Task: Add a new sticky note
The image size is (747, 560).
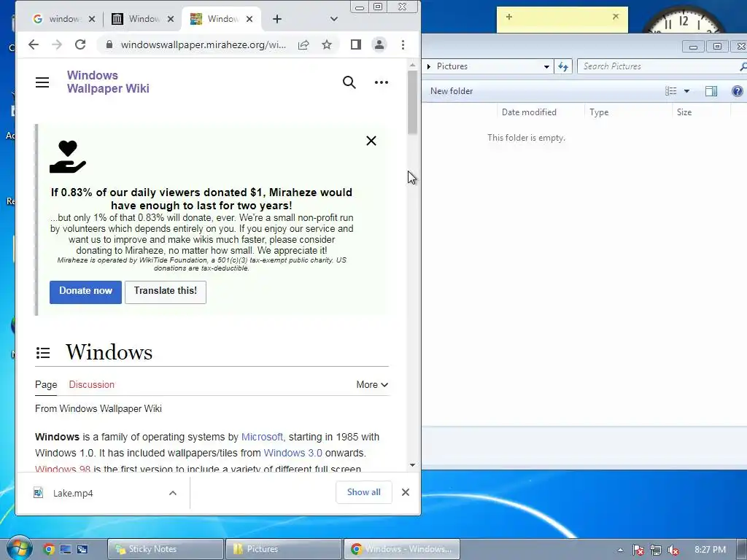Action: pos(508,17)
